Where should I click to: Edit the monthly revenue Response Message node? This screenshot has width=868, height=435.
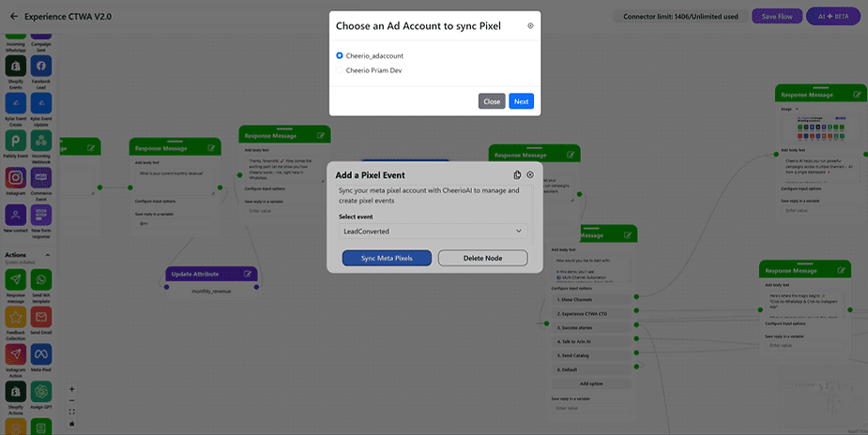coord(211,148)
